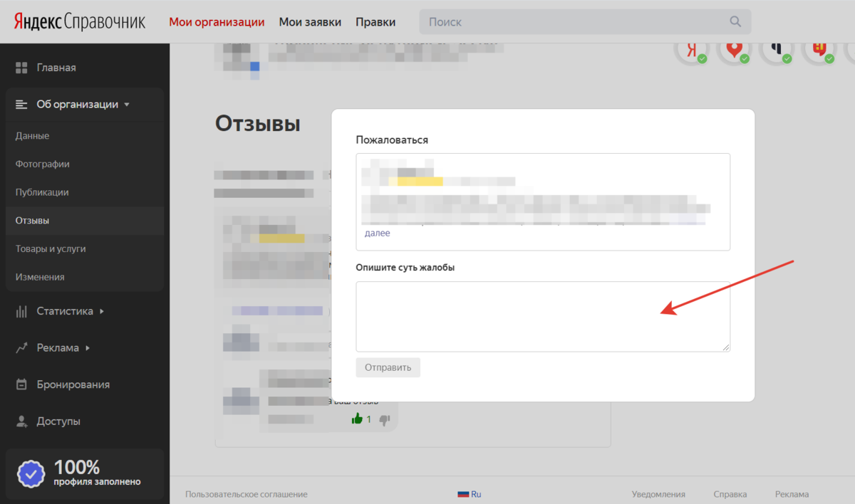Switch to Мои организации tab

pos(217,22)
